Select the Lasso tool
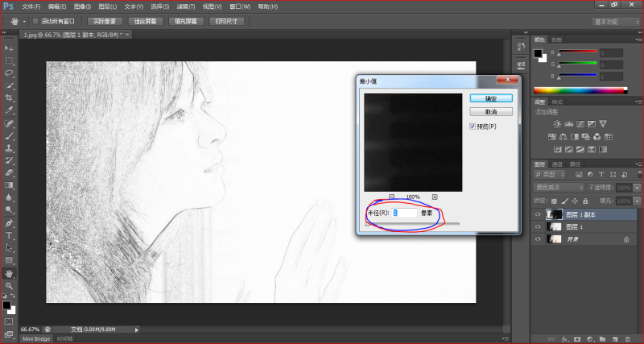The height and width of the screenshot is (344, 644). pos(10,73)
